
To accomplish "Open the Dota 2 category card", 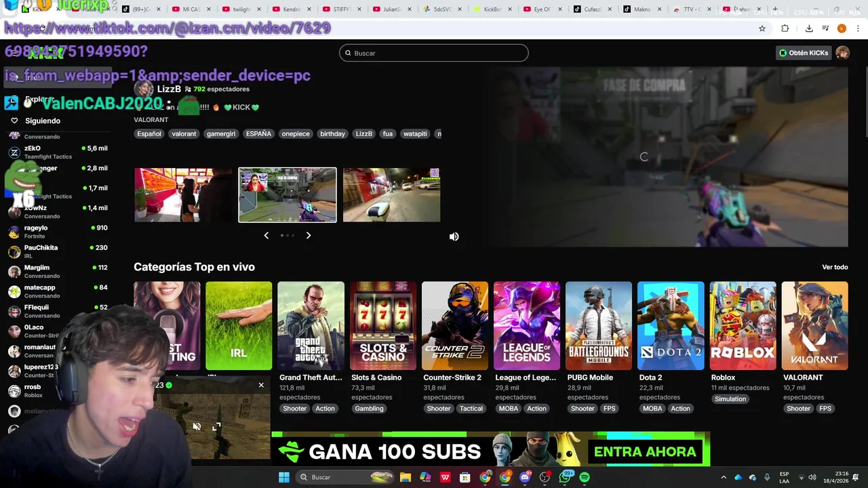I will 671,326.
